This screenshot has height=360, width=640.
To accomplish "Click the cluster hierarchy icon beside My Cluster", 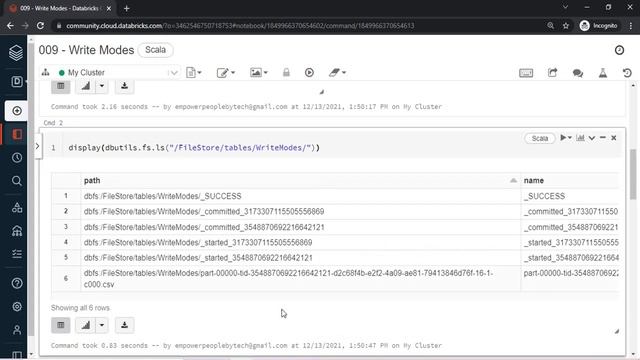I will coord(45,72).
